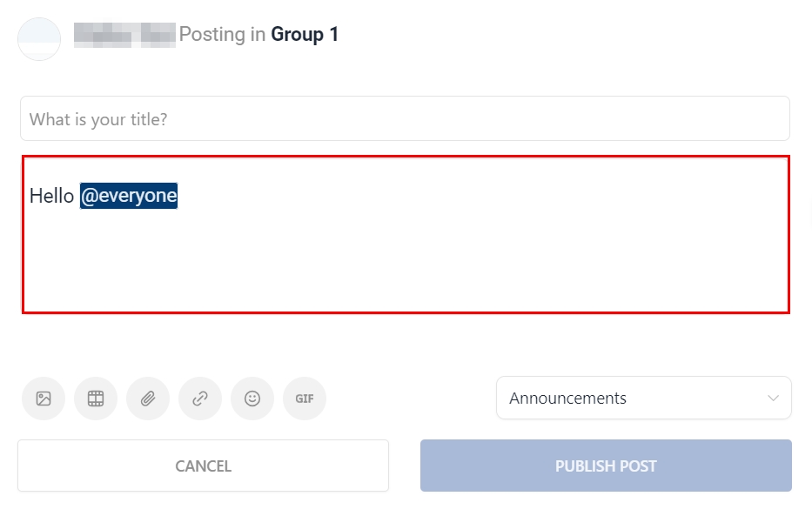Attach a file with the paperclip icon
Viewport: 812px width, 516px height.
148,399
